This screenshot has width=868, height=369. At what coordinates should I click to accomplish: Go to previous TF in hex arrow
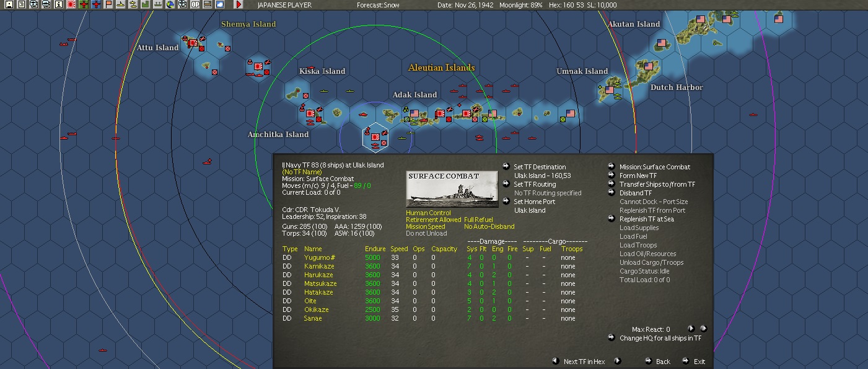point(556,361)
